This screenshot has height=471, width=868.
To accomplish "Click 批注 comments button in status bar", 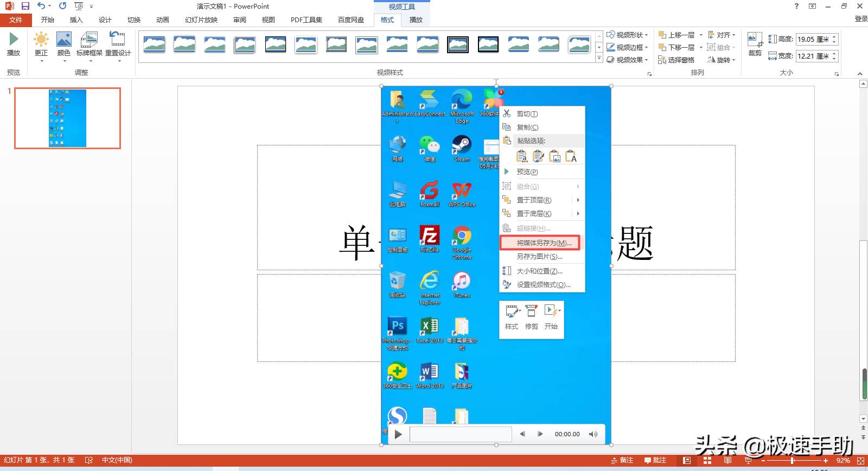I will click(655, 460).
